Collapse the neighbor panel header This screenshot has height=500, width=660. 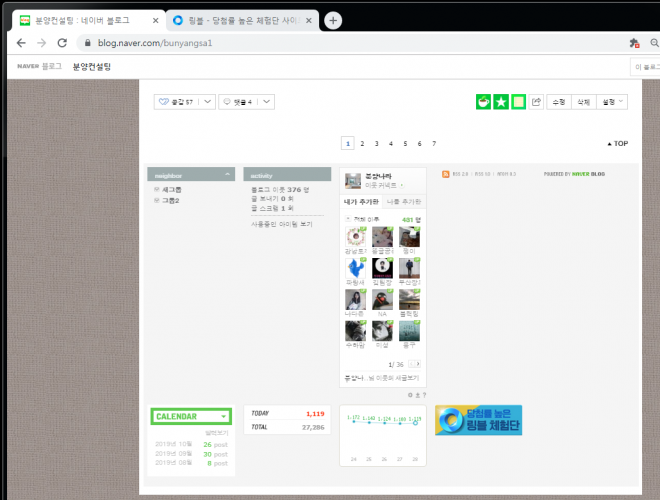[x=227, y=174]
